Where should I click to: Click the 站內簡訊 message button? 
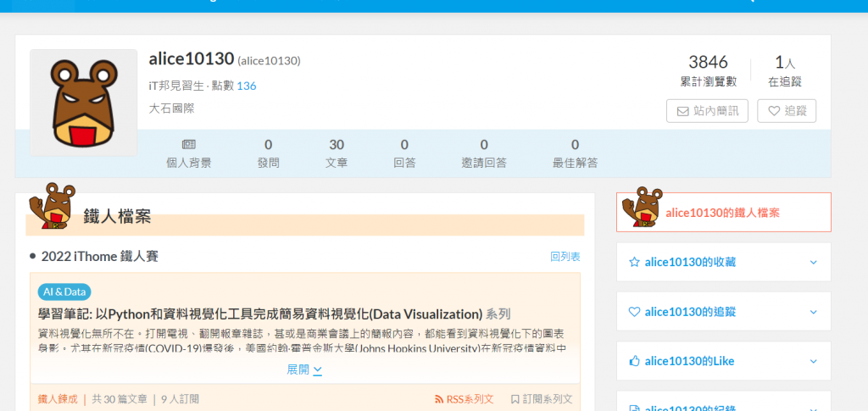point(707,111)
